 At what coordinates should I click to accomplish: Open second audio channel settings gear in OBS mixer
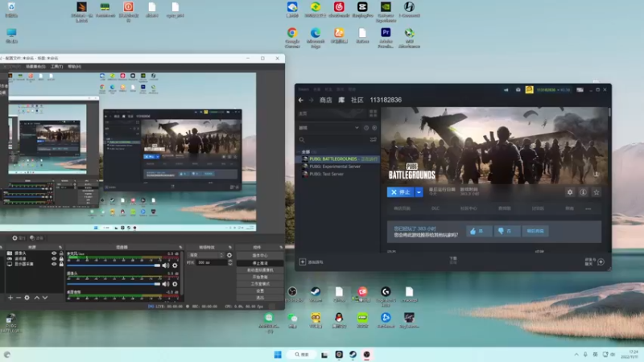point(175,284)
